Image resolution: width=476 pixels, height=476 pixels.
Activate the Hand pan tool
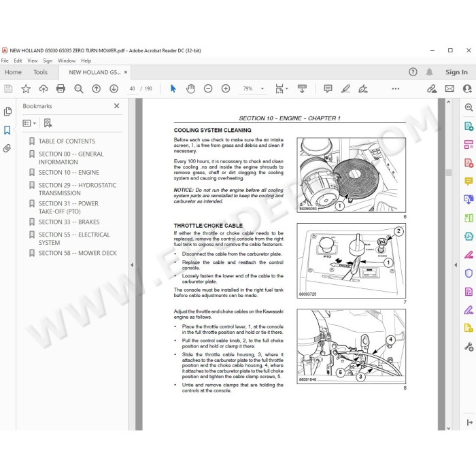190,88
